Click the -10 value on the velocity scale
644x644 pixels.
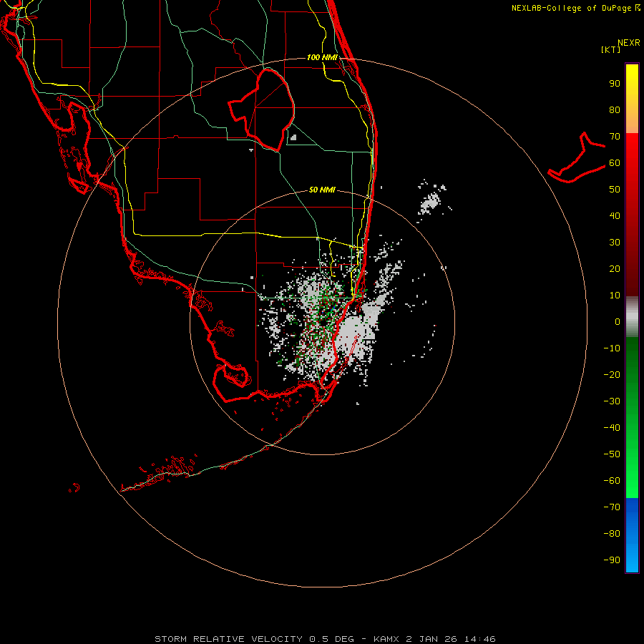[612, 348]
